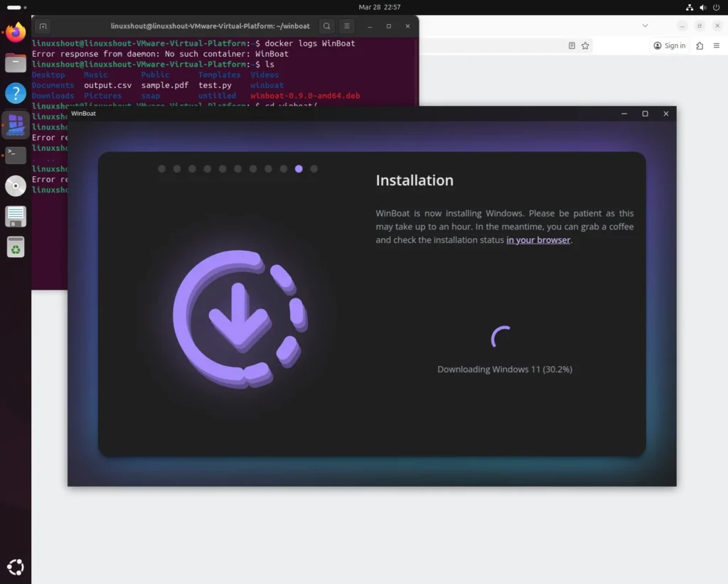This screenshot has height=584, width=728.
Task: Open the Firefox application menu
Action: tap(717, 45)
